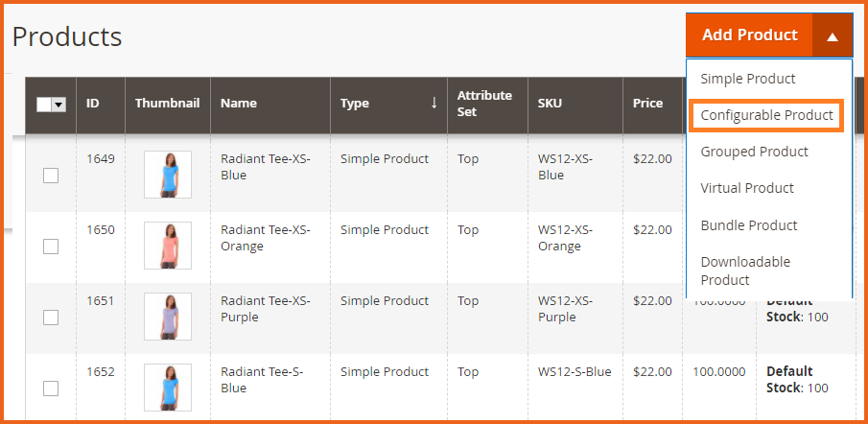Viewport: 868px width, 424px height.
Task: Choose Configurable Product menu option
Action: click(766, 115)
